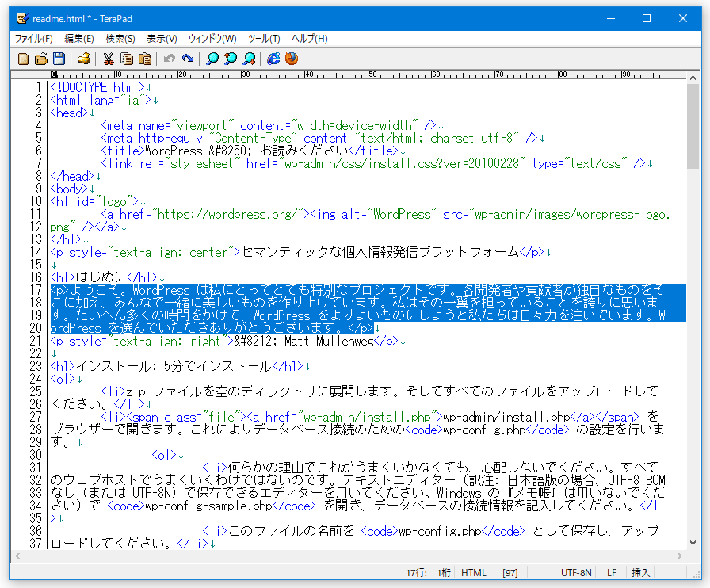Open the ツール(T) menu
Viewport: 710px width, 588px height.
[264, 39]
